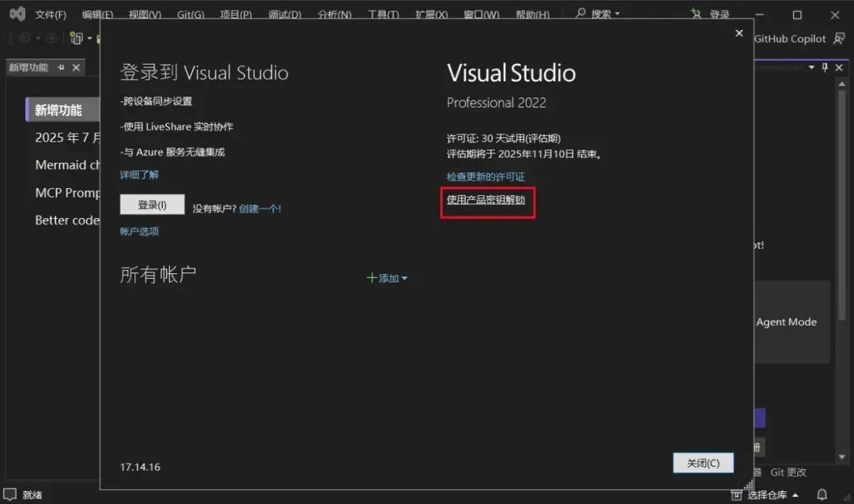Click the sign-in person icon in title bar
The width and height of the screenshot is (854, 504).
click(696, 13)
